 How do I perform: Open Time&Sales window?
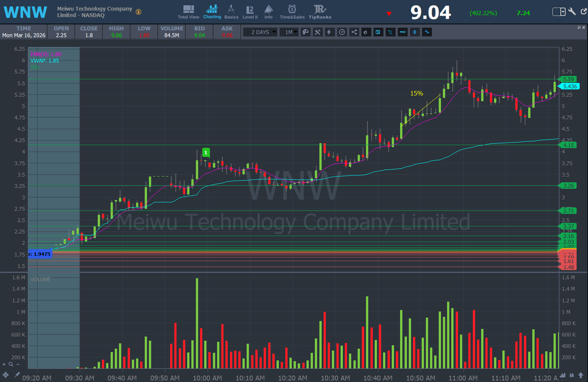pos(292,12)
